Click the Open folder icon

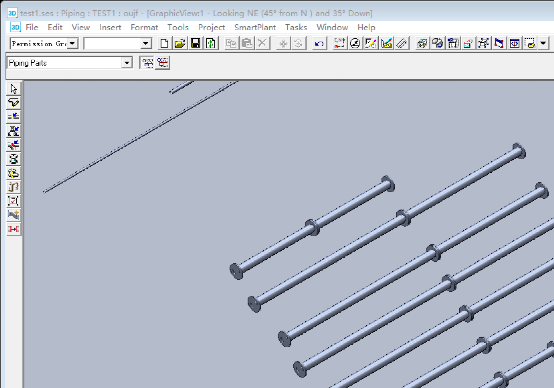click(180, 43)
